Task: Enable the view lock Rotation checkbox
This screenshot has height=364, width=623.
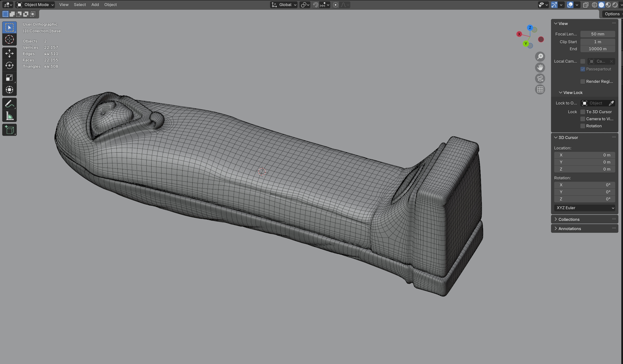Action: click(583, 126)
